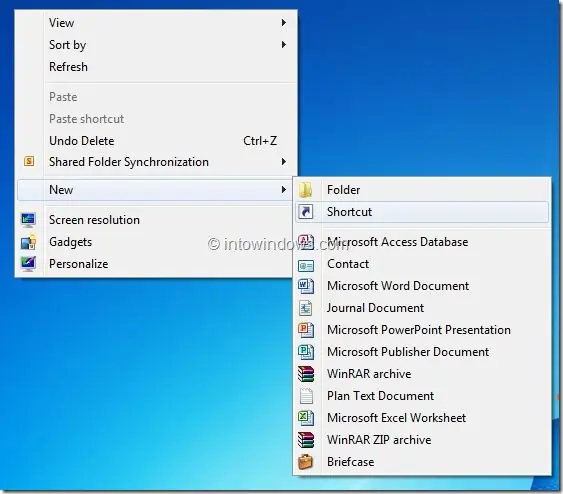This screenshot has width=563, height=494.
Task: Choose Journal Document label
Action: [375, 308]
